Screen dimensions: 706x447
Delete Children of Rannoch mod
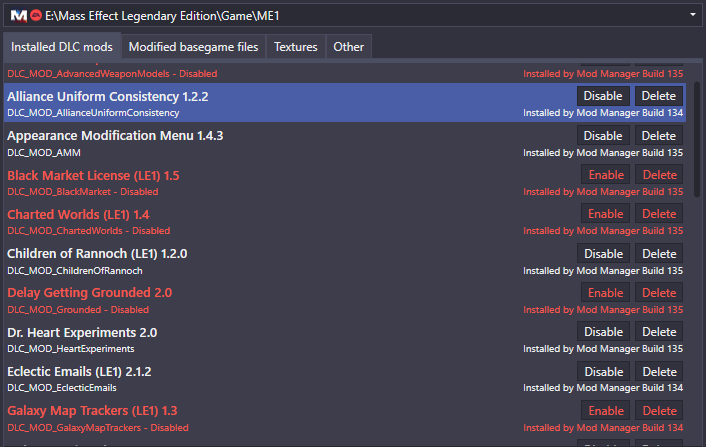tap(659, 253)
